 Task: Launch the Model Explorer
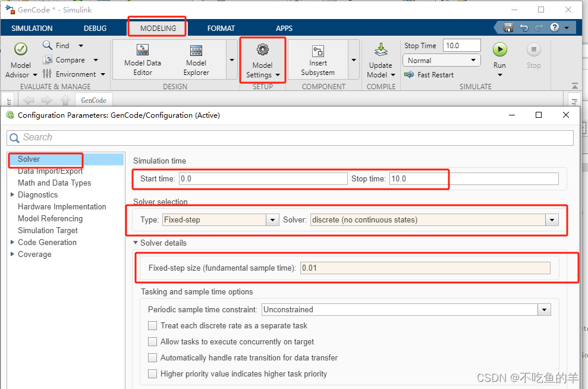click(196, 60)
